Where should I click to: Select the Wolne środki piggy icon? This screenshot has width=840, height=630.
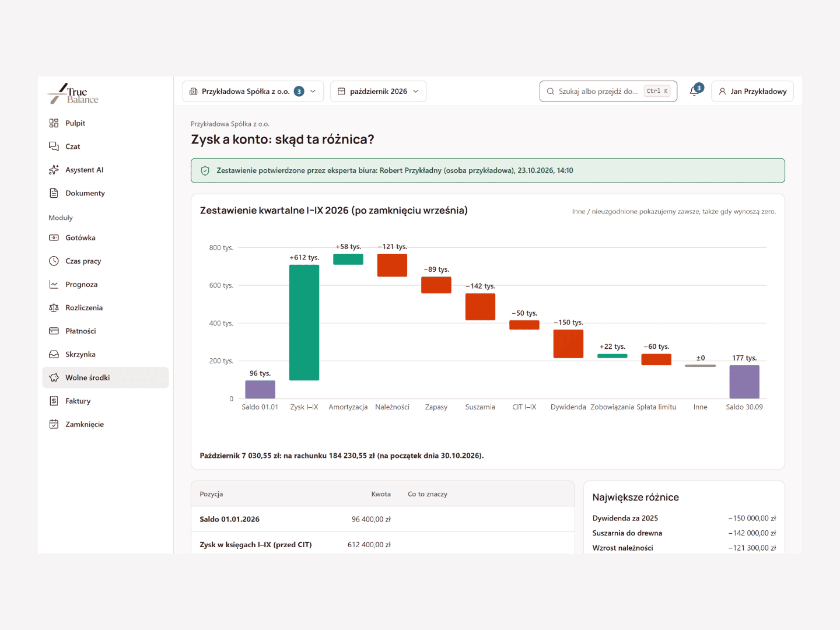pos(54,377)
